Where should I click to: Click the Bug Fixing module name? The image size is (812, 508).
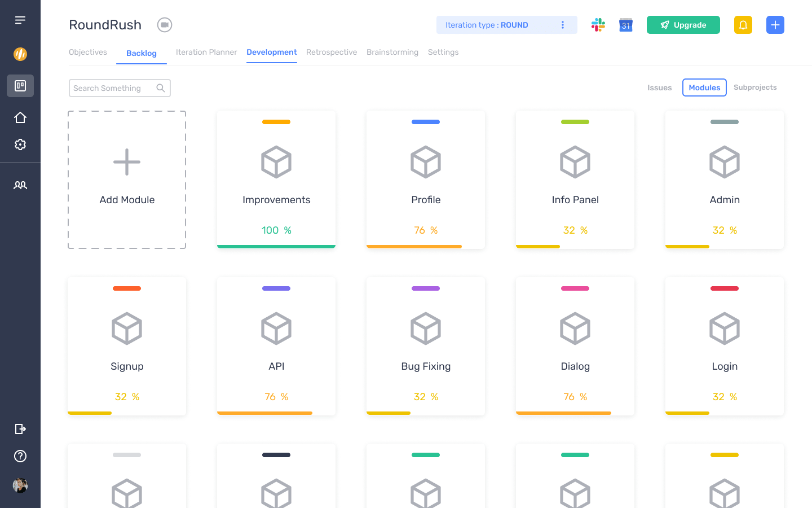[x=426, y=366]
